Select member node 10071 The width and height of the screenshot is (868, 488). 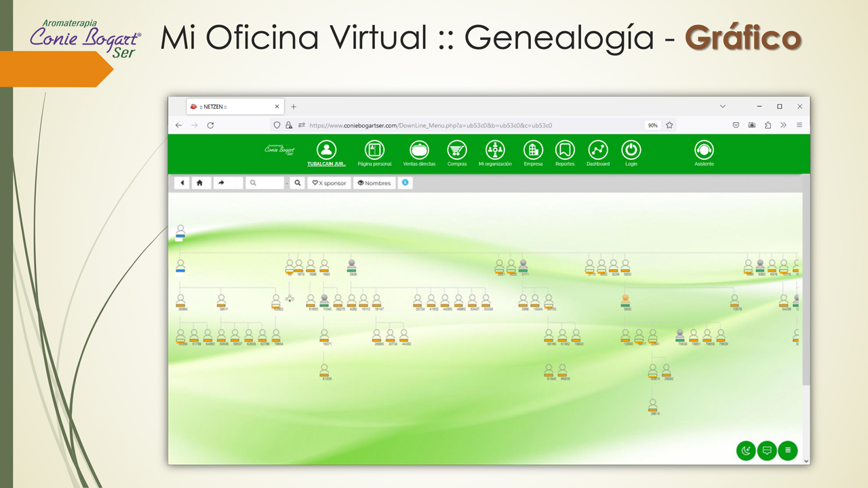tap(325, 337)
